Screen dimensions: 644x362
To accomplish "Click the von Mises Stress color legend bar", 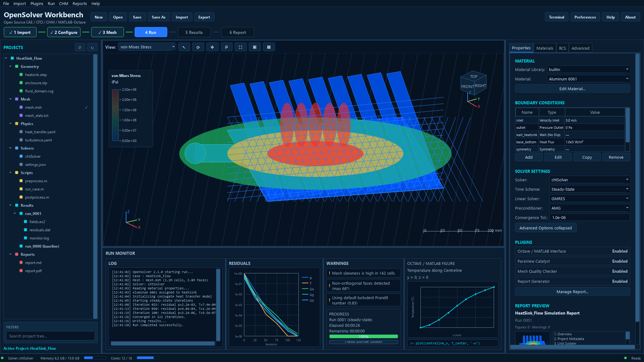I will (115, 115).
